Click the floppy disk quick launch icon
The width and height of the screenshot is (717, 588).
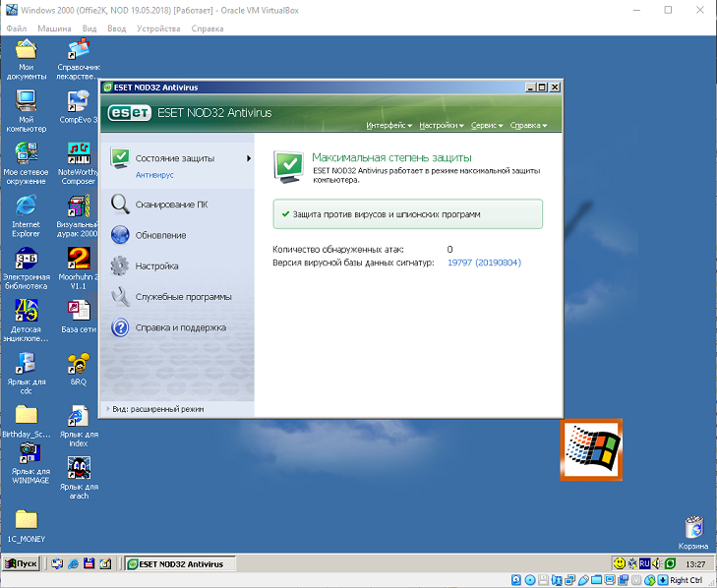[x=90, y=563]
